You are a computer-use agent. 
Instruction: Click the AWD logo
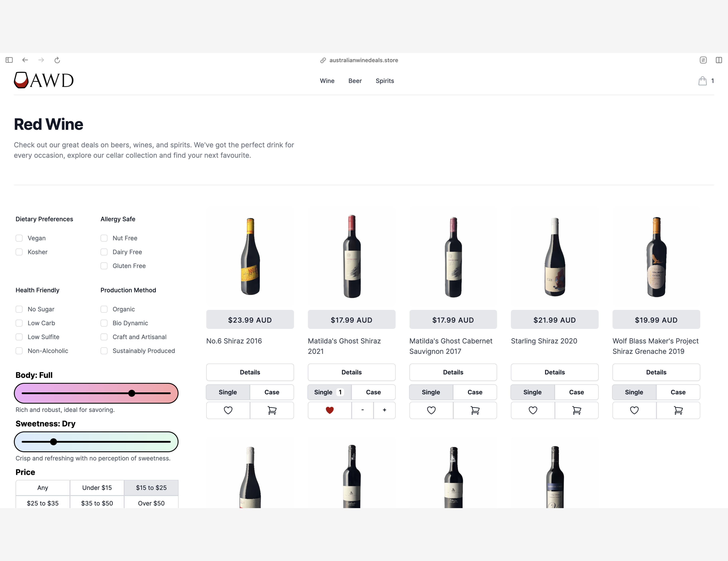(x=44, y=80)
